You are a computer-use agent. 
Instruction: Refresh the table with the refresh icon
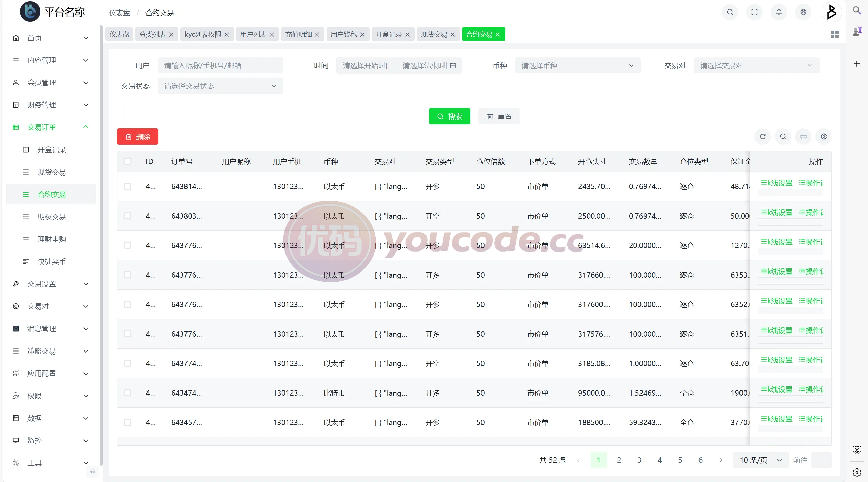(763, 136)
